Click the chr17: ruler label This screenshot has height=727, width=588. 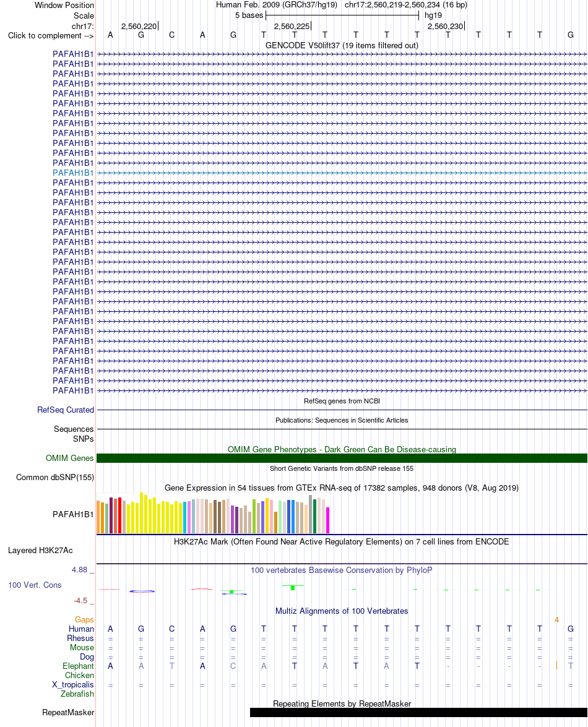coord(82,27)
